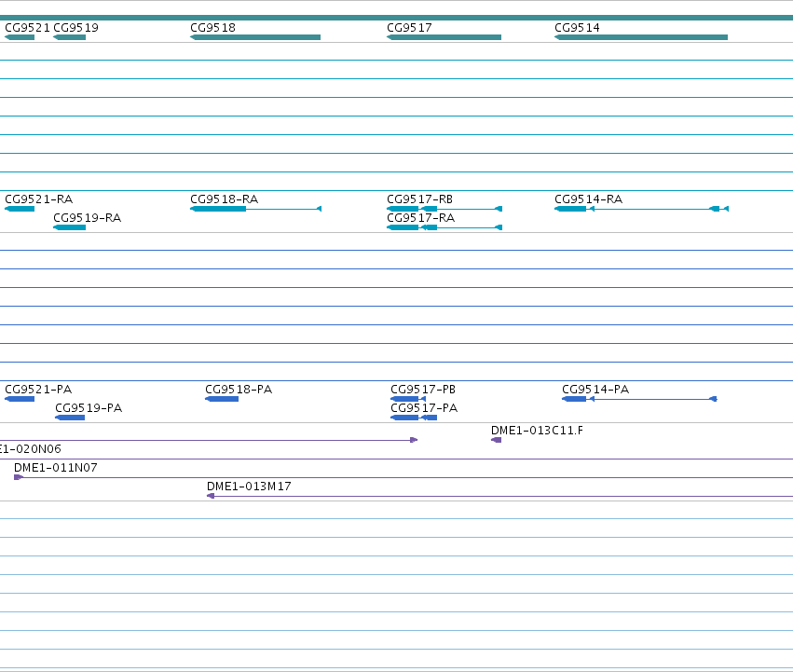Select protein CG9517-PA glyph
Viewport: 793px width, 672px height.
[414, 418]
